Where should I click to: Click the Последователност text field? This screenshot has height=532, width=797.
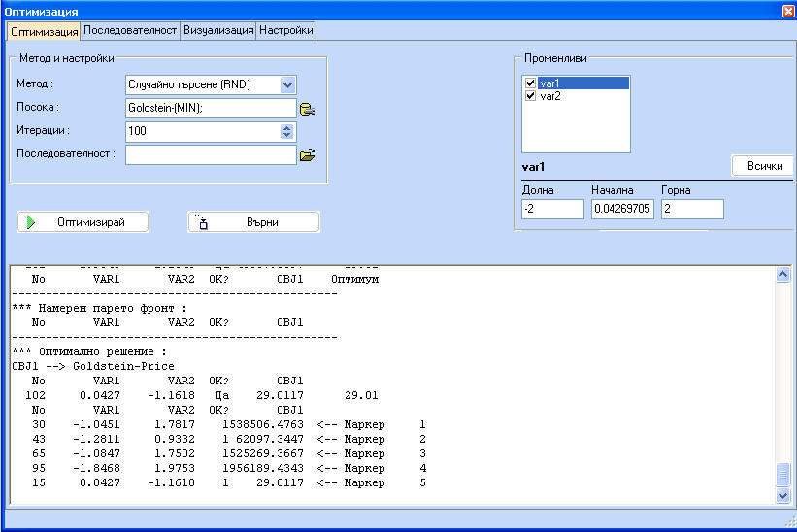[x=211, y=154]
